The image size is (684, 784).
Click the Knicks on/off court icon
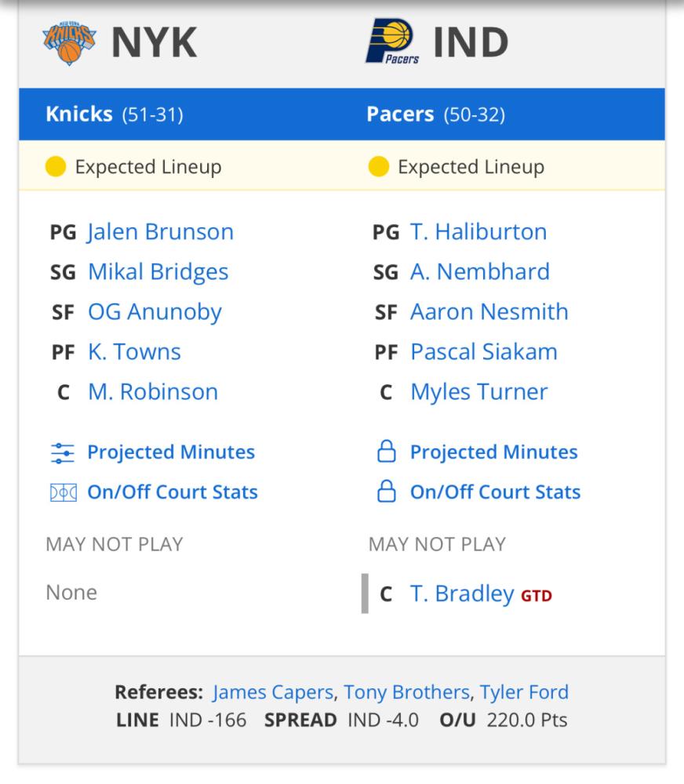pos(64,493)
